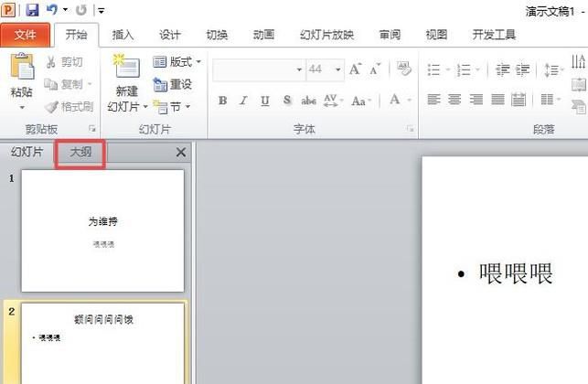
Task: Click the 新建幻灯片 new slide icon
Action: (126, 67)
